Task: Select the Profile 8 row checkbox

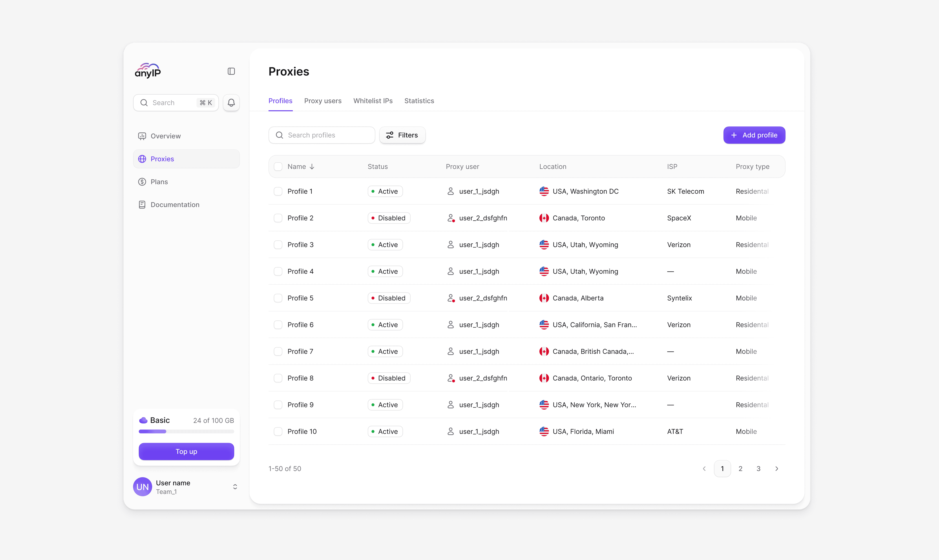Action: coord(278,378)
